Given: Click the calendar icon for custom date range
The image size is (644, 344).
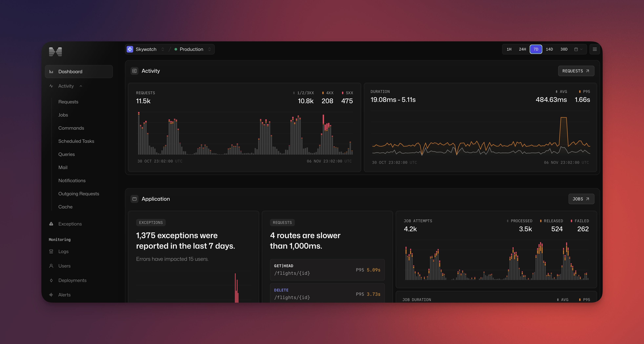Looking at the screenshot, I should (x=576, y=49).
